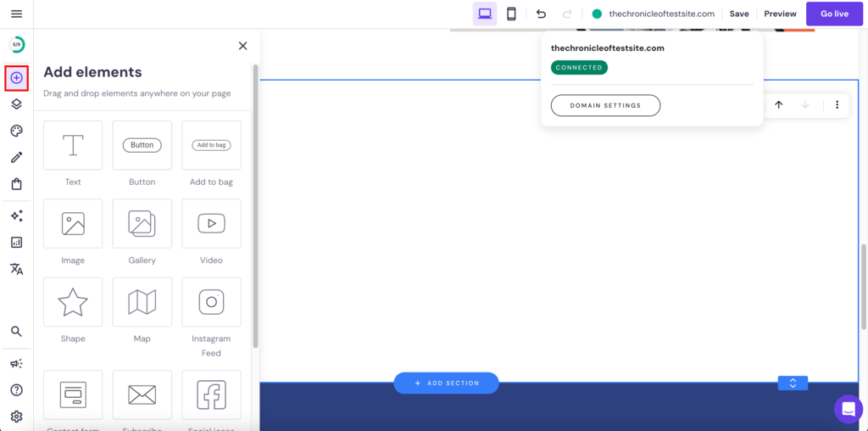
Task: Open the analytics chart icon
Action: 16,243
